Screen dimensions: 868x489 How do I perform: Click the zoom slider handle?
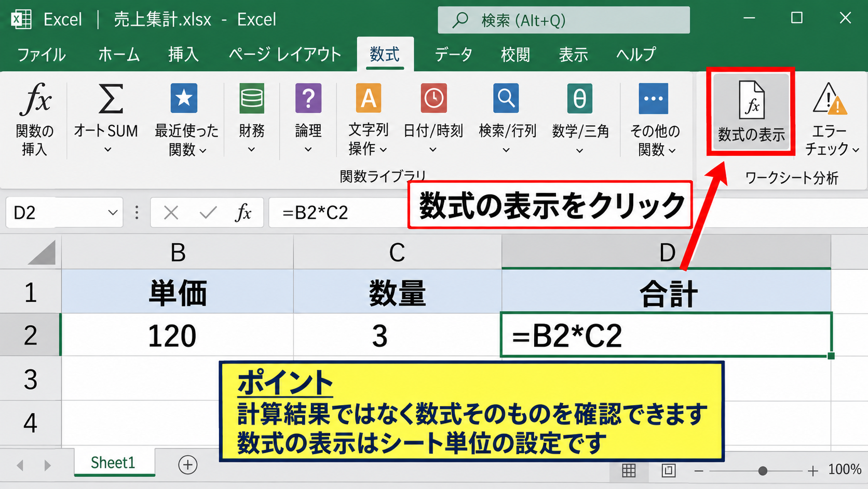762,471
